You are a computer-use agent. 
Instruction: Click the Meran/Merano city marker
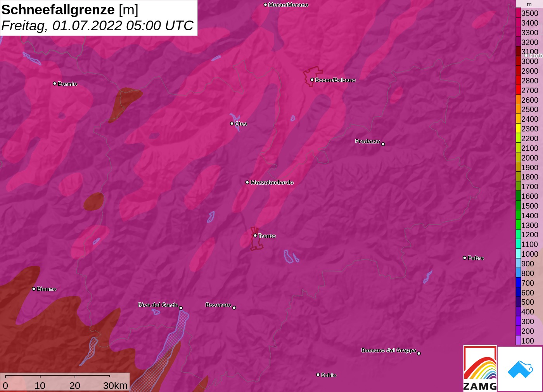[x=265, y=5]
